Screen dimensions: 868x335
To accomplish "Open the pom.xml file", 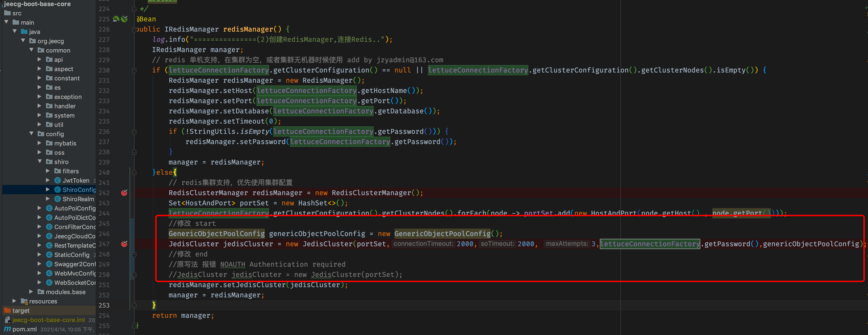I will (24, 329).
